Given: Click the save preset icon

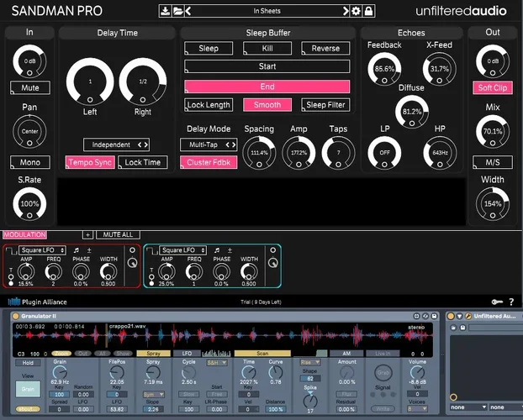Looking at the screenshot, I should pos(163,11).
